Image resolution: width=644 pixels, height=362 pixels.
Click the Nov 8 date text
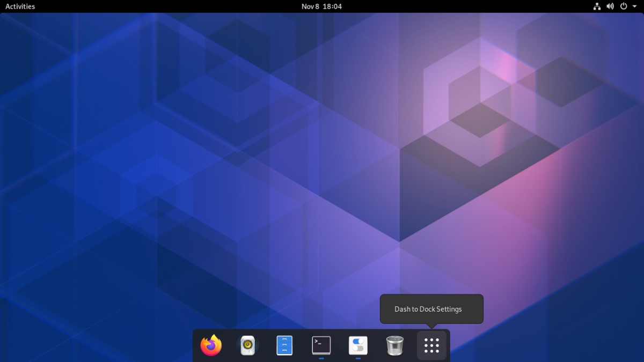[309, 6]
